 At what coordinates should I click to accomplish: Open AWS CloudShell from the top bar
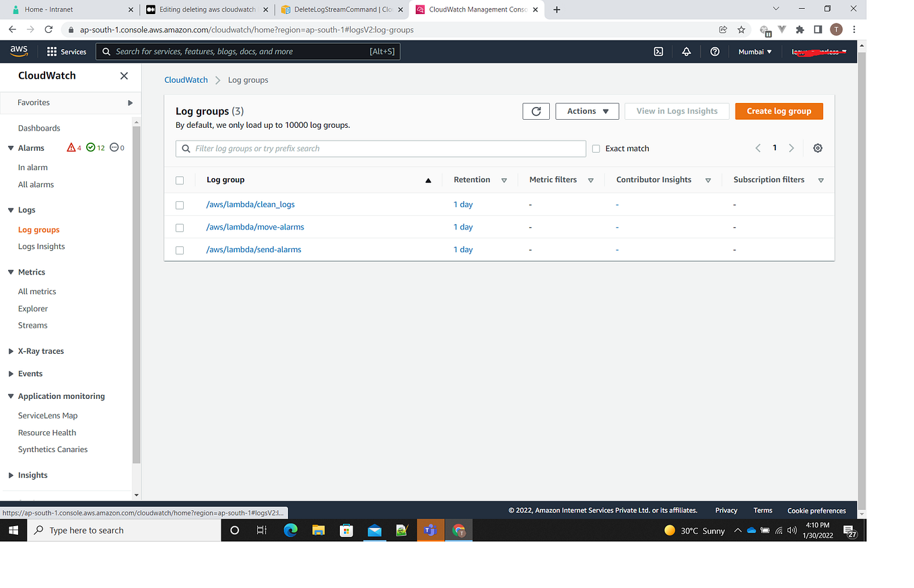click(658, 51)
